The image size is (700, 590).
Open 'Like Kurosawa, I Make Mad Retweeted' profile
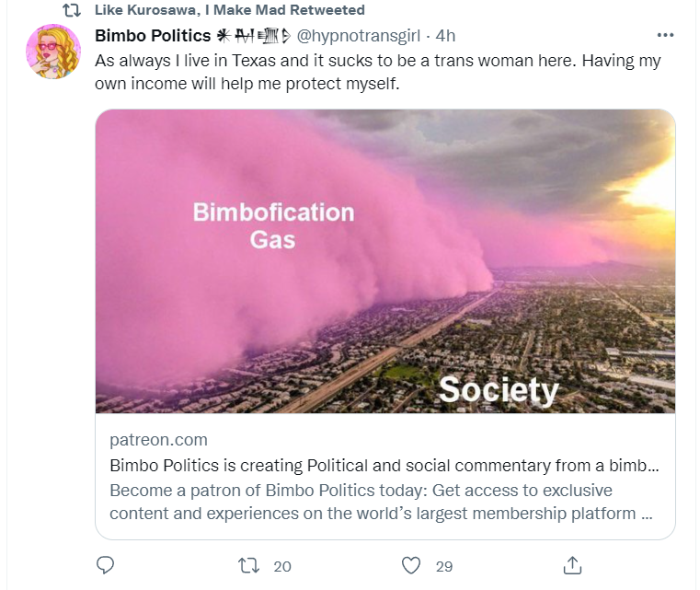pyautogui.click(x=229, y=10)
